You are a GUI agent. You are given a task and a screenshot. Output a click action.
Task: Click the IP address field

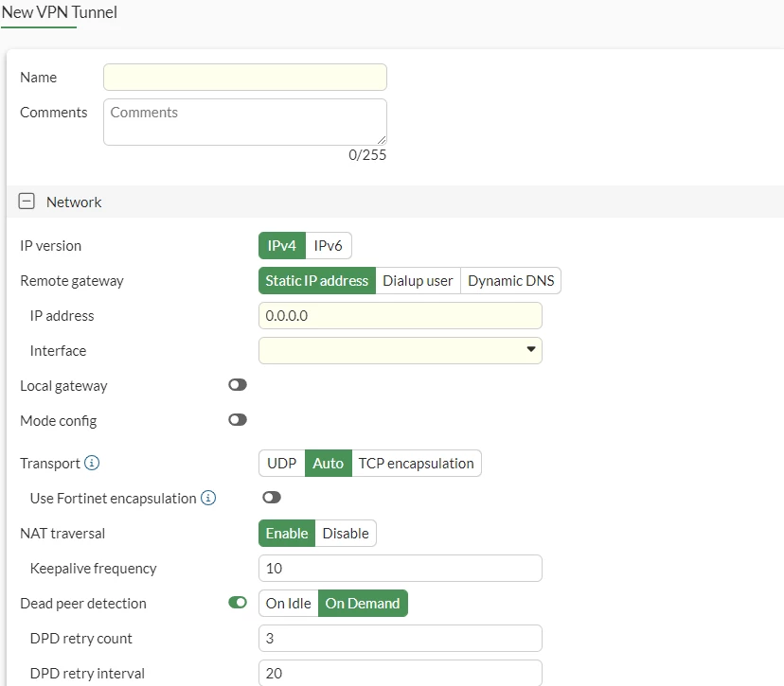point(400,315)
